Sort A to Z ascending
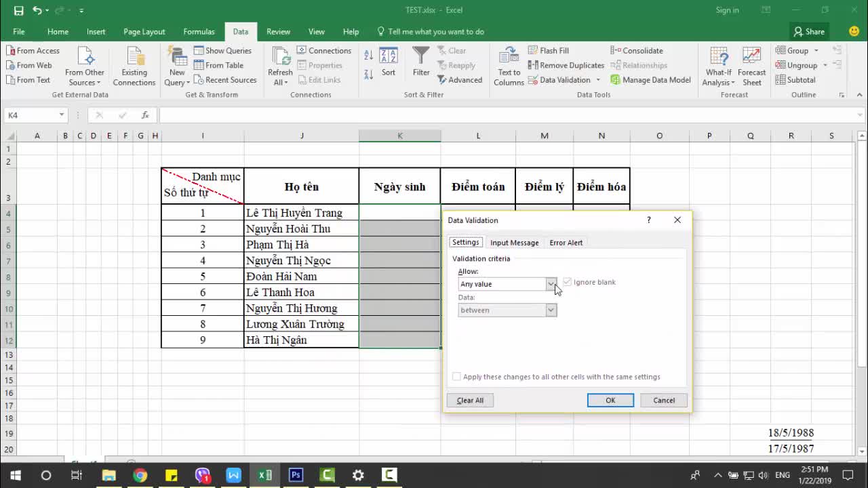 click(368, 56)
